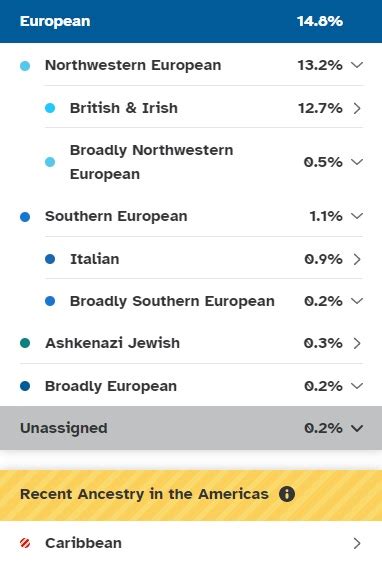
Task: Expand Broadly European chevron
Action: tap(357, 386)
